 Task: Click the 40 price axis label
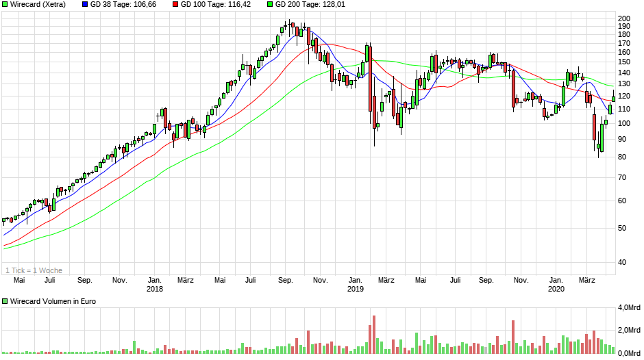pyautogui.click(x=622, y=262)
